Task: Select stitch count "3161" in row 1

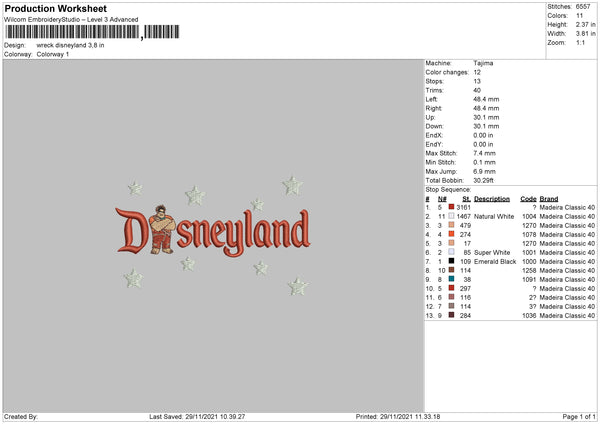Action: 463,207
